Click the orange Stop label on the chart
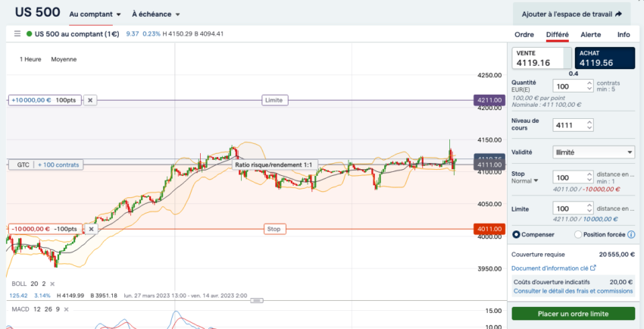Image resolution: width=644 pixels, height=329 pixels. point(275,228)
